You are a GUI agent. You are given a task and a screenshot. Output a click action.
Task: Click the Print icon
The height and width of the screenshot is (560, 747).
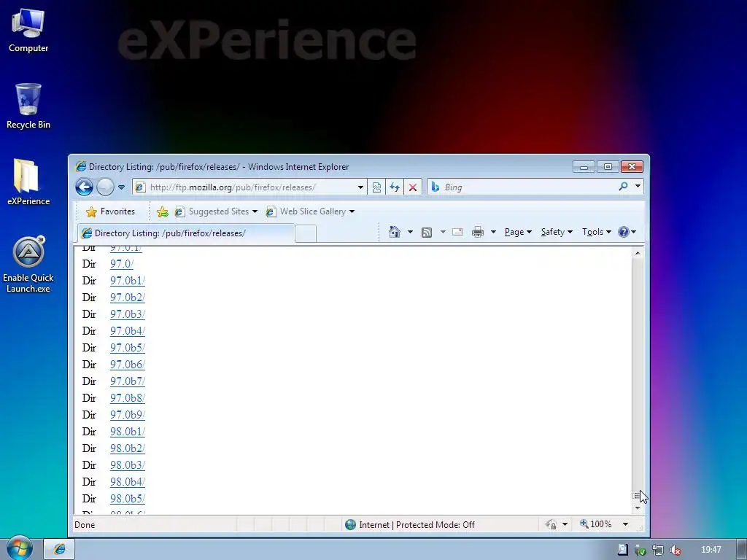(x=477, y=232)
